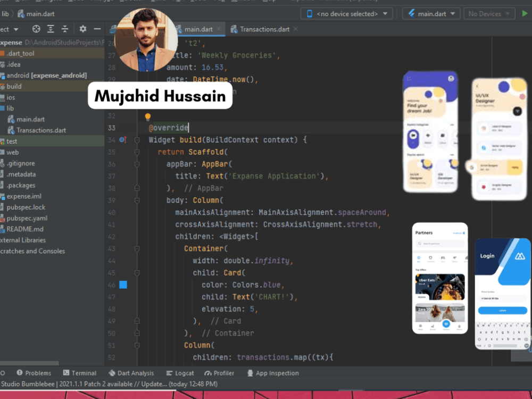Open the device selector dropdown
Screen dimensions: 532x399
(346, 13)
